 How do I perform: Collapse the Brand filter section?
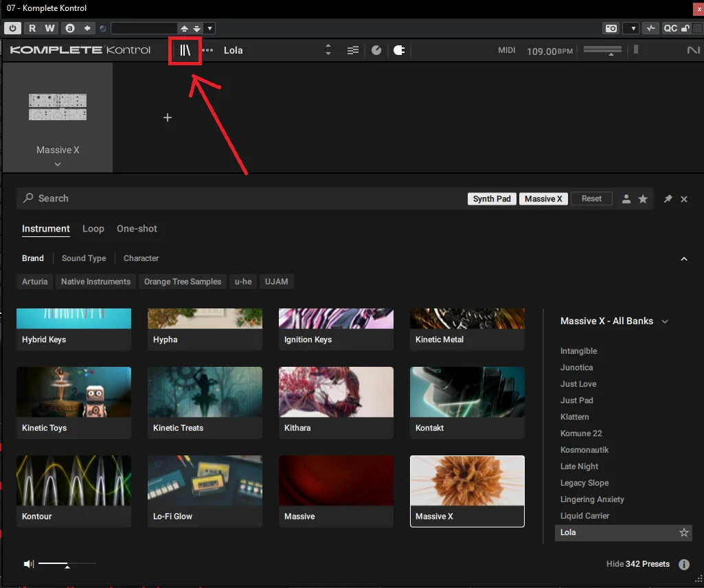click(x=684, y=259)
